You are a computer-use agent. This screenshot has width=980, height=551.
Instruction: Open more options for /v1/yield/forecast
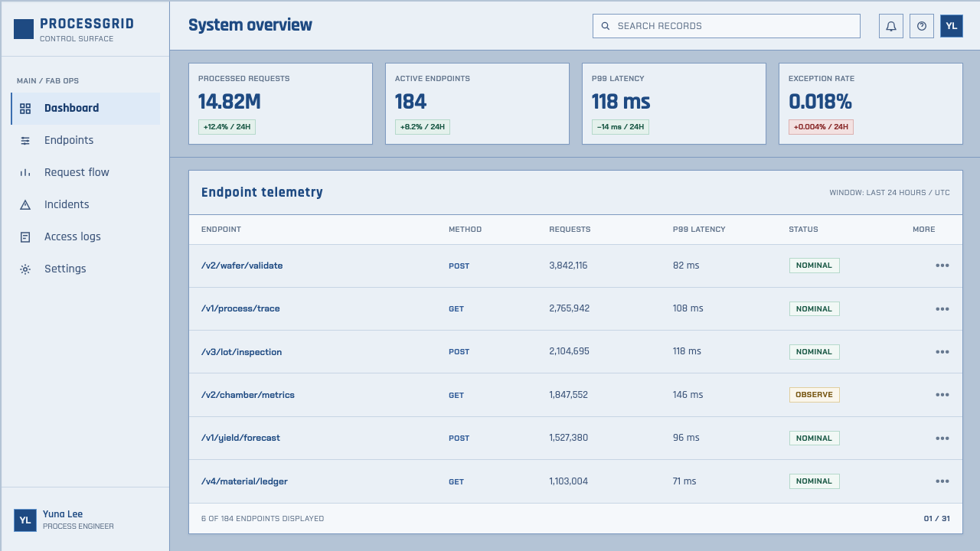pyautogui.click(x=942, y=439)
